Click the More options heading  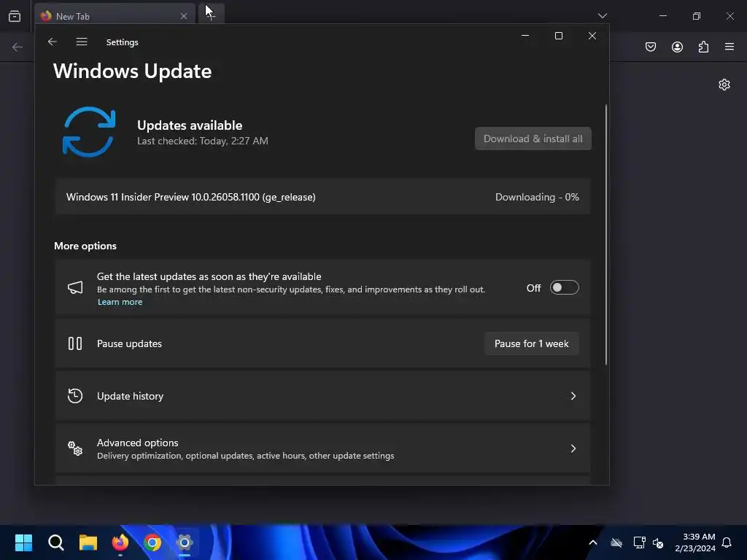coord(85,246)
